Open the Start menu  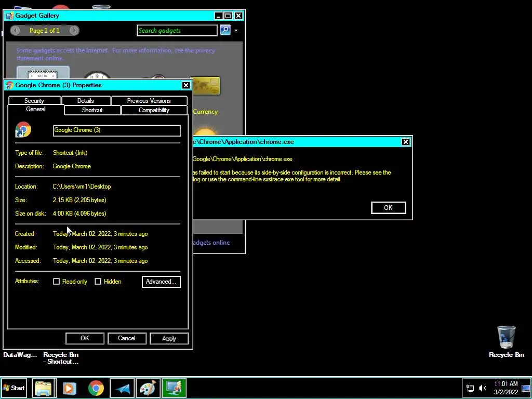(14, 388)
